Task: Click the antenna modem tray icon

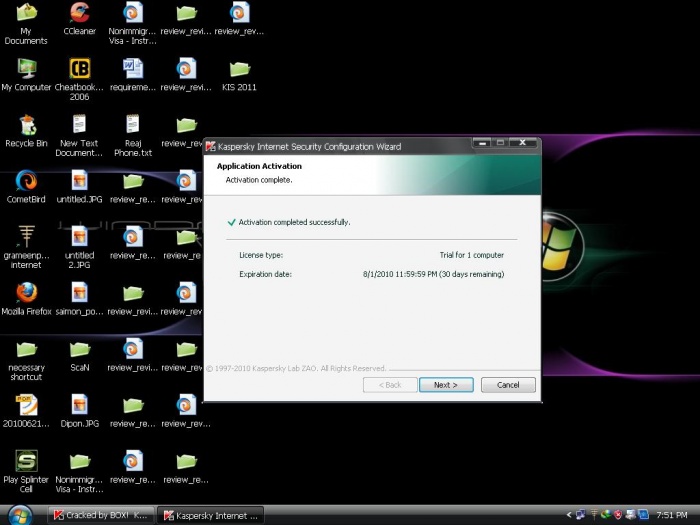Action: click(x=594, y=515)
